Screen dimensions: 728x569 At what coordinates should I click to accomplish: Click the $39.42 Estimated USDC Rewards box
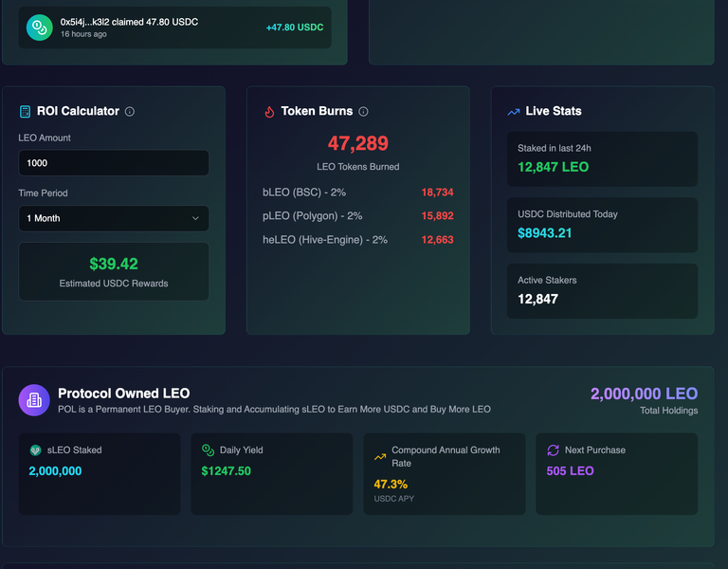[x=114, y=271]
